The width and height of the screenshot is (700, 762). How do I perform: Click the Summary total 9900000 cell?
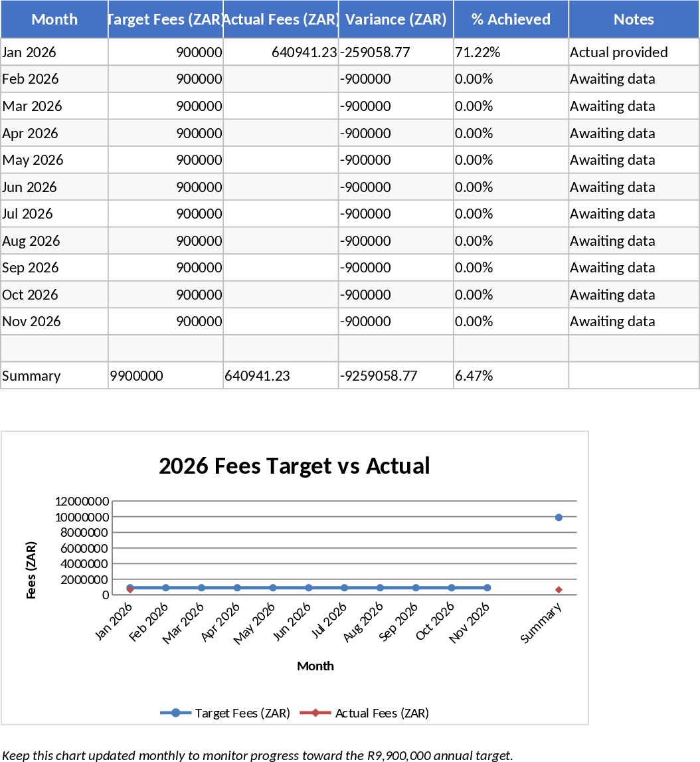point(138,375)
